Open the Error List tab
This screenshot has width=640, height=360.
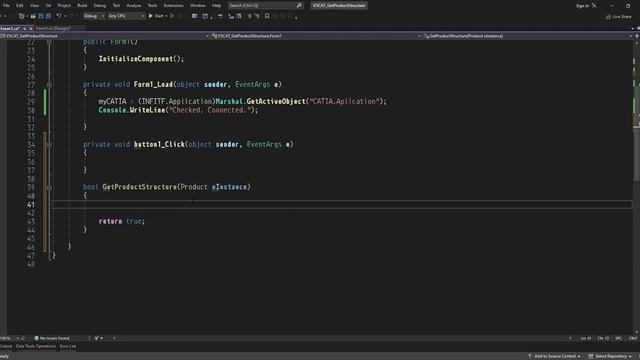[x=68, y=347]
